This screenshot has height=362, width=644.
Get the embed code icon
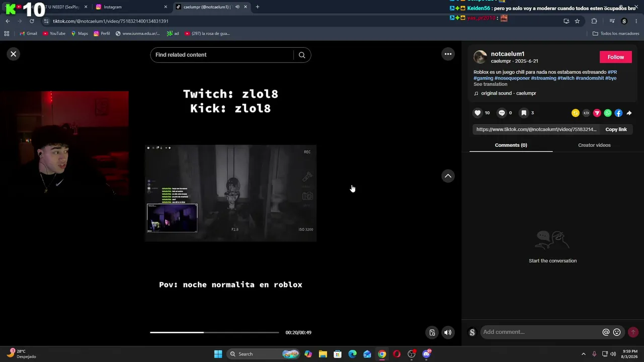click(x=586, y=113)
